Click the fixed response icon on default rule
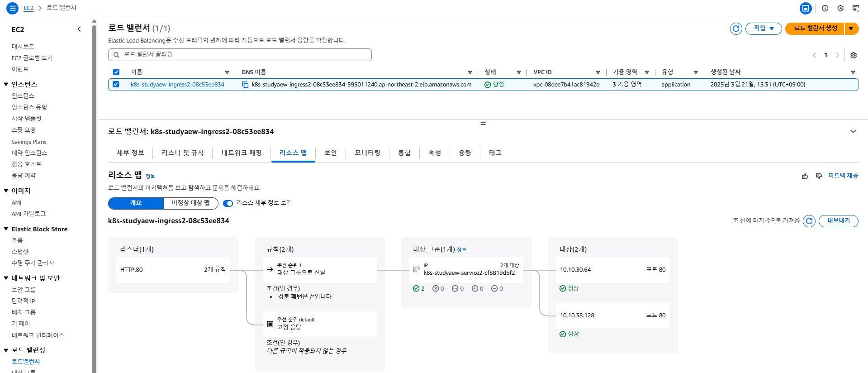Screen dimensions: 868x373 (270, 324)
